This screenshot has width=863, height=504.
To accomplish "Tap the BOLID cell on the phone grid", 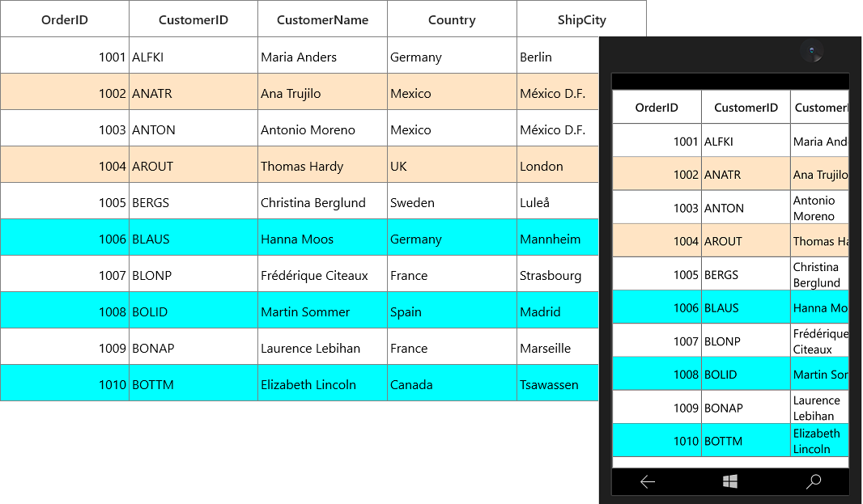I will [746, 374].
